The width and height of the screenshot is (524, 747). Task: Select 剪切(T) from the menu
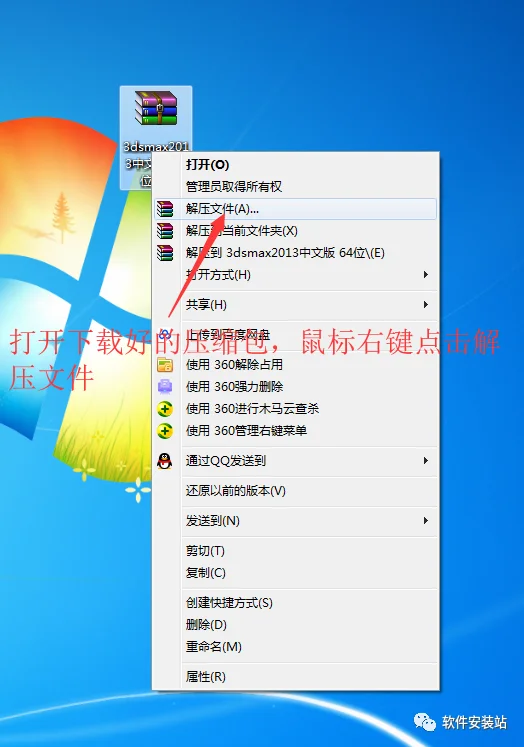[x=295, y=551]
